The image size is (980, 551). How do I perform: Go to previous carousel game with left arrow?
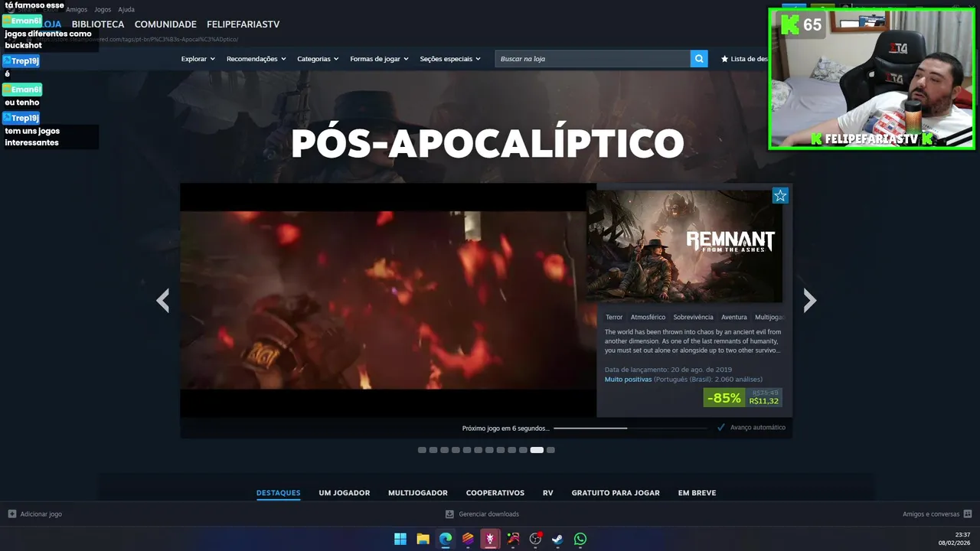coord(162,301)
